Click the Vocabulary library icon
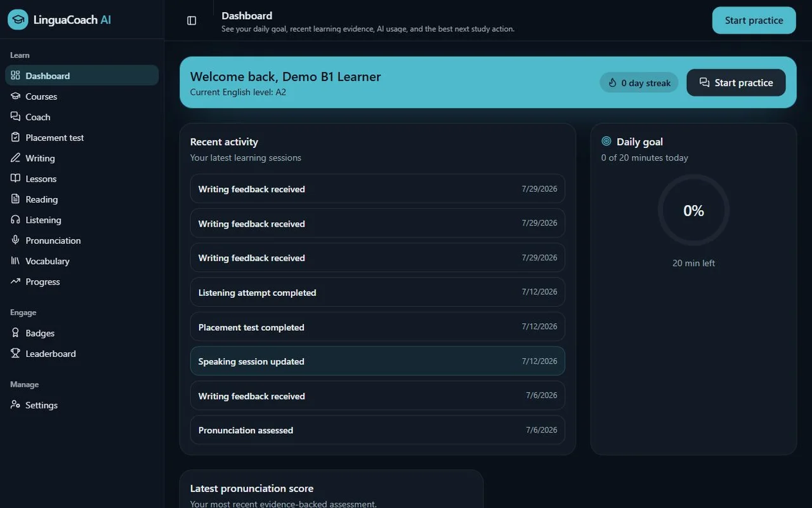The width and height of the screenshot is (812, 508). point(15,261)
